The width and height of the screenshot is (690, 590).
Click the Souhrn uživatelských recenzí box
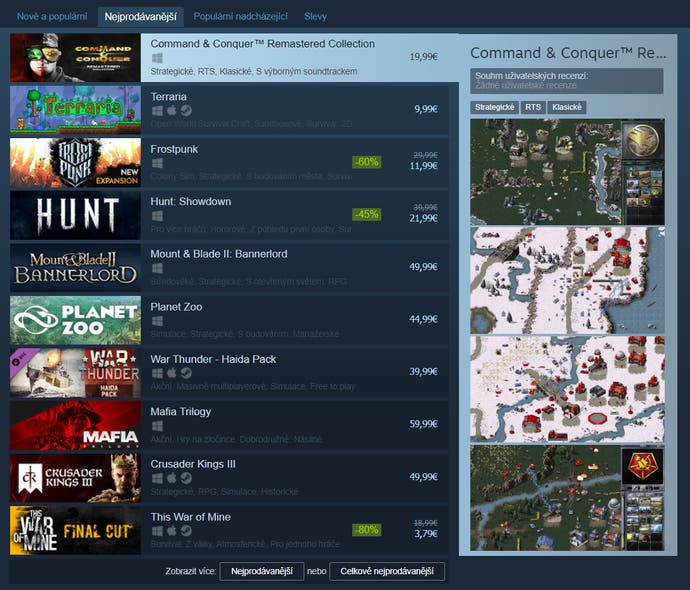pyautogui.click(x=567, y=81)
